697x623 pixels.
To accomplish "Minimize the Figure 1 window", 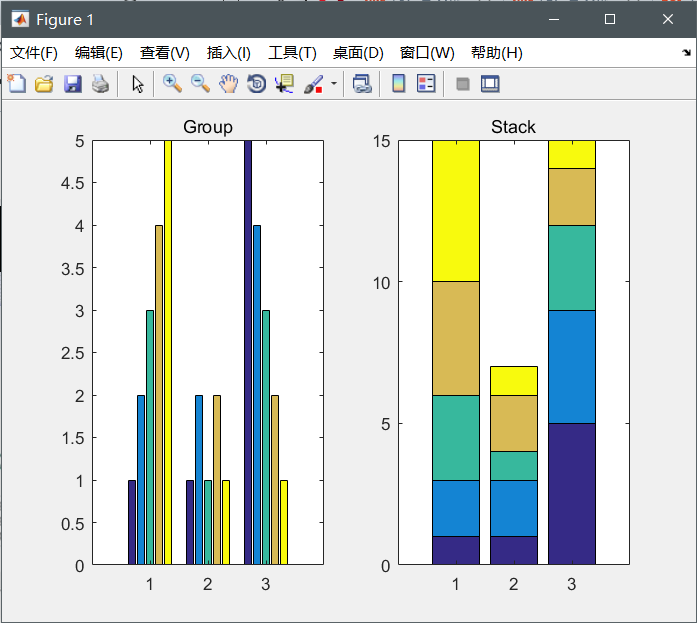I will (x=554, y=19).
